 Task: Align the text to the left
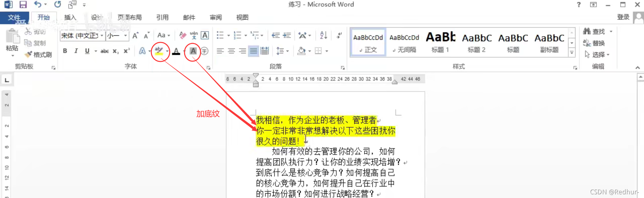(x=220, y=51)
